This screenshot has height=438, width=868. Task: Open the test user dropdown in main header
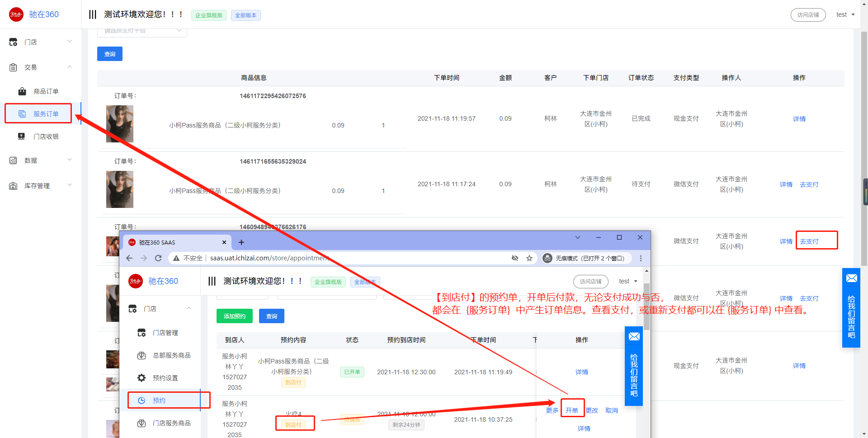click(845, 14)
